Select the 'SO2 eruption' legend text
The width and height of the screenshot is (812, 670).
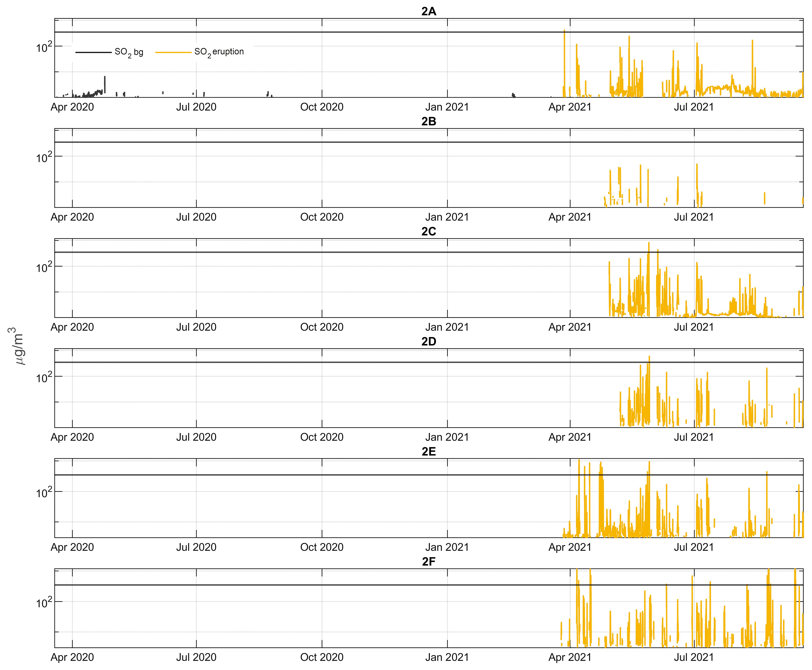point(219,52)
